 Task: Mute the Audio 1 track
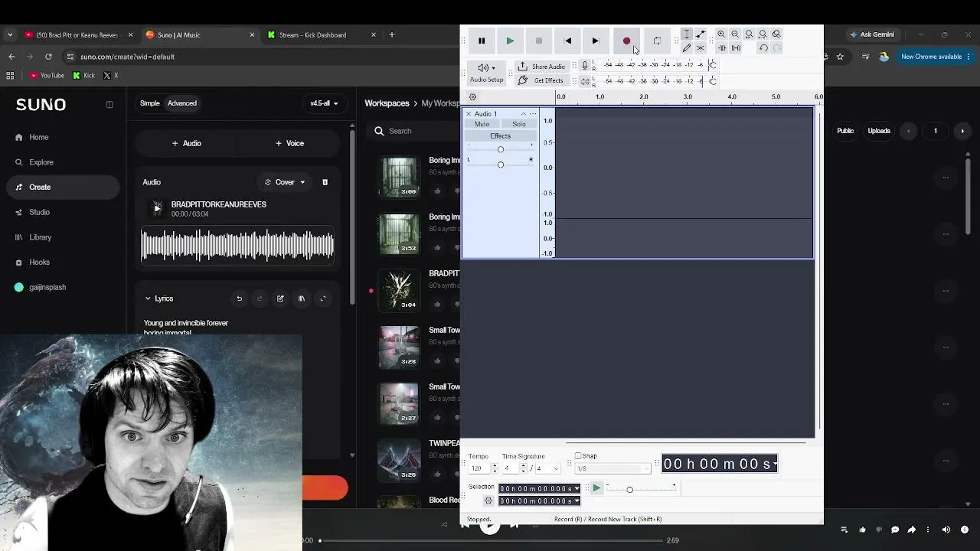pos(482,124)
